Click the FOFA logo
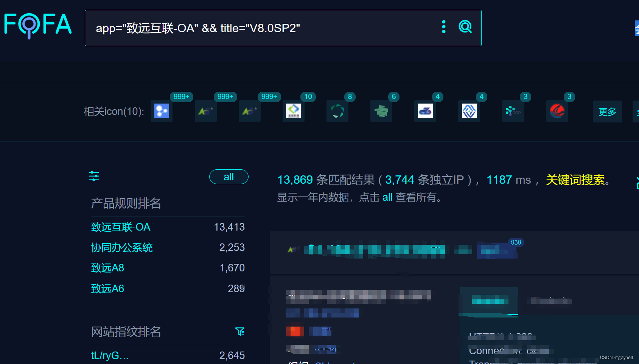Viewport: 639px width, 364px height. 37,25
